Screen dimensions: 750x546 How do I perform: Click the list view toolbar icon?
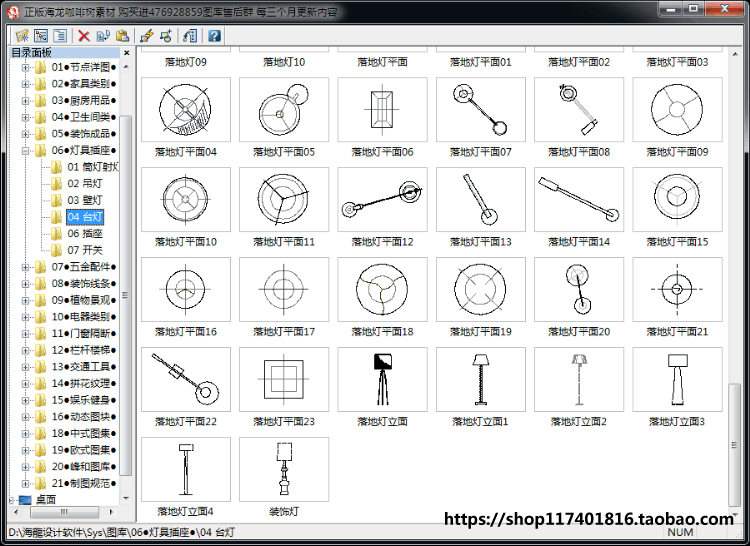coord(60,35)
